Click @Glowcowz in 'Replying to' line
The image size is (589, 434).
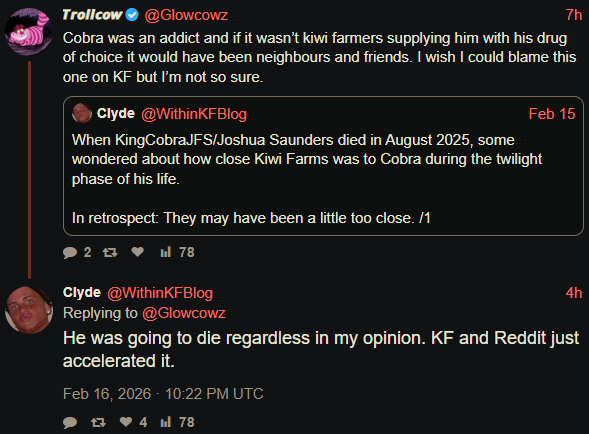point(184,313)
